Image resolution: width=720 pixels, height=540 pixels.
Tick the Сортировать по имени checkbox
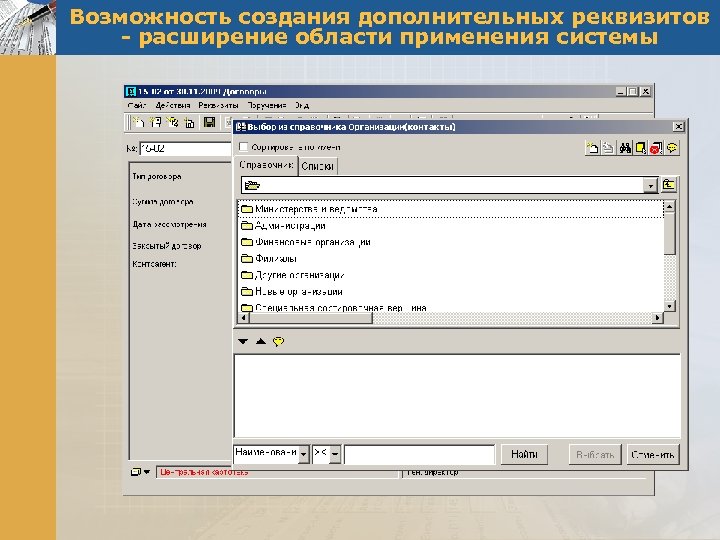click(x=243, y=147)
